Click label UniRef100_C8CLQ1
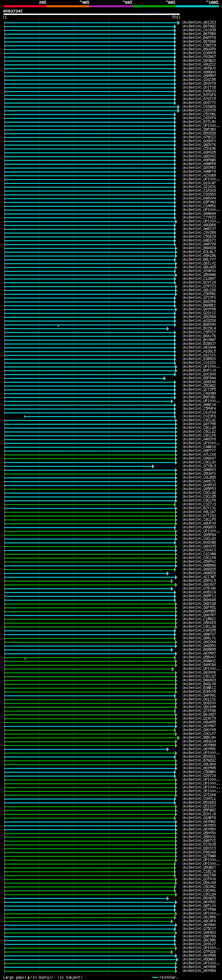 click(x=199, y=420)
